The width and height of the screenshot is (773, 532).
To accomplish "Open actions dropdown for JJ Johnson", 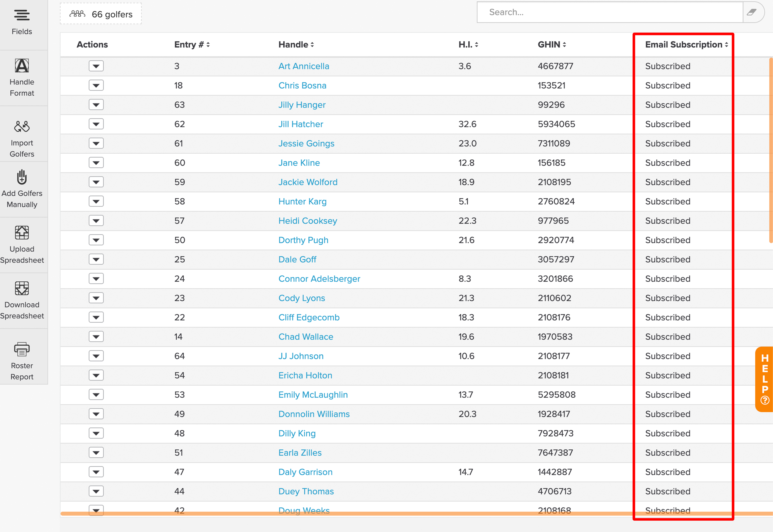I will (96, 356).
